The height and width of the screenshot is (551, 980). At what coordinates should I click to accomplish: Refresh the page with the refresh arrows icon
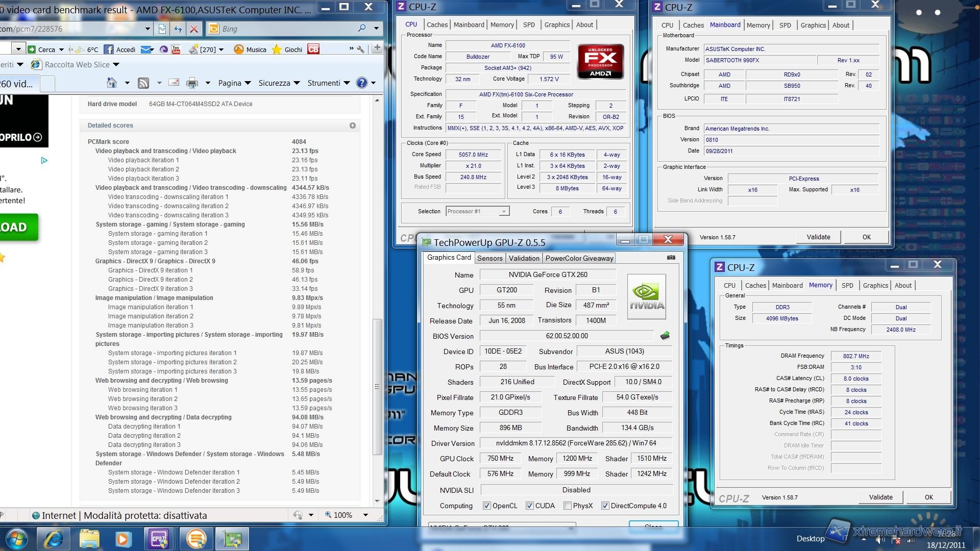[x=178, y=29]
